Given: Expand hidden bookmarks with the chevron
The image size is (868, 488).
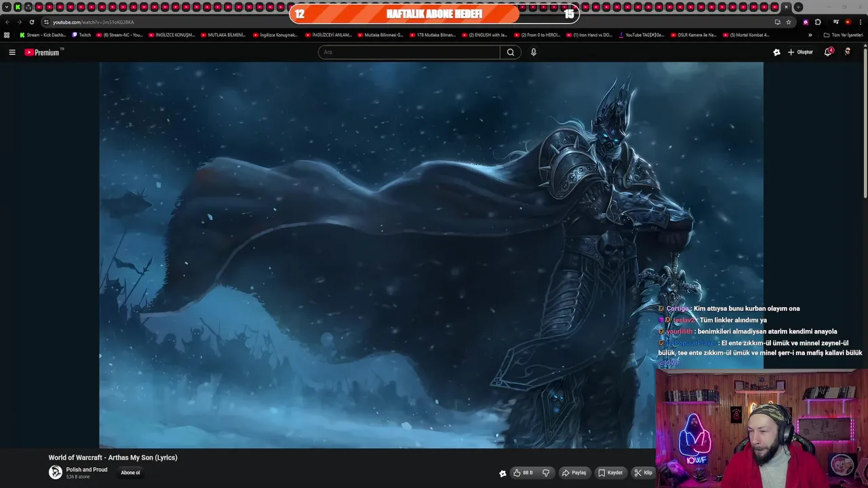Looking at the screenshot, I should pyautogui.click(x=810, y=35).
